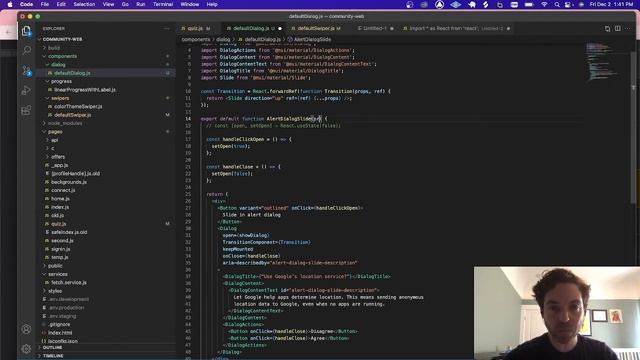Open the Accounts menu icon

[26, 329]
